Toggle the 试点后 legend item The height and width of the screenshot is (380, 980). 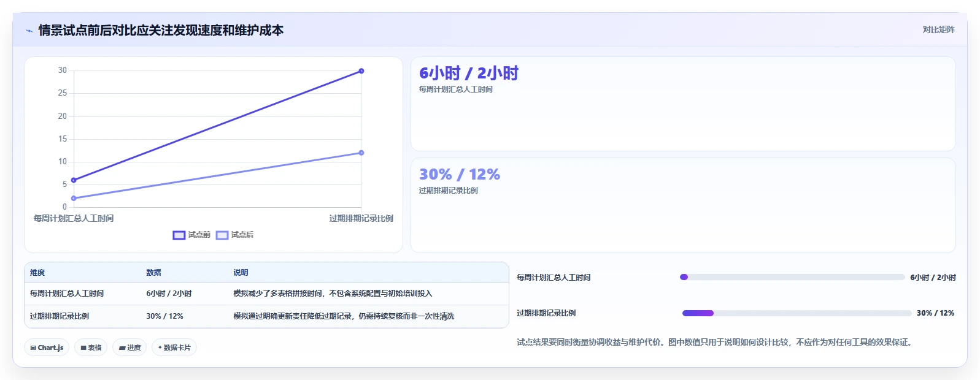(234, 235)
